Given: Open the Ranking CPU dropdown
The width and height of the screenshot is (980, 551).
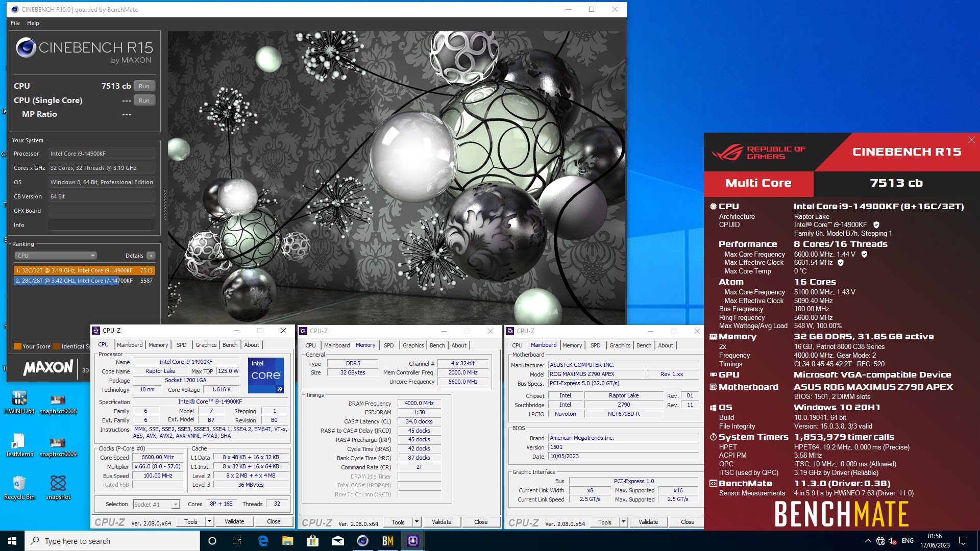Looking at the screenshot, I should pyautogui.click(x=55, y=256).
